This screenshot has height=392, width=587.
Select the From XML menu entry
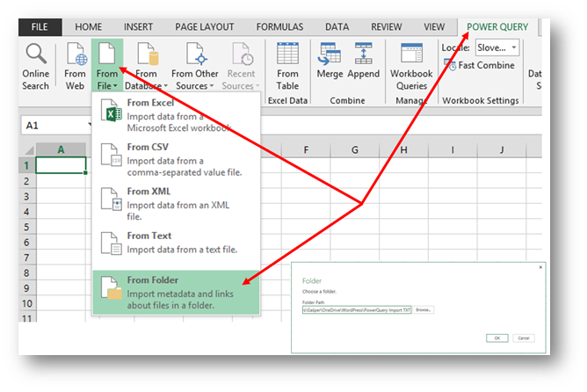pos(176,204)
